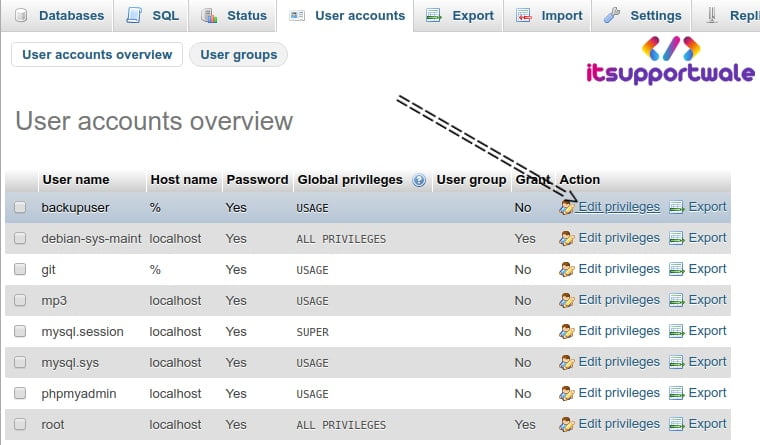Click the edit privileges icon for debian-sys-maint
This screenshot has height=445, width=760.
click(566, 238)
